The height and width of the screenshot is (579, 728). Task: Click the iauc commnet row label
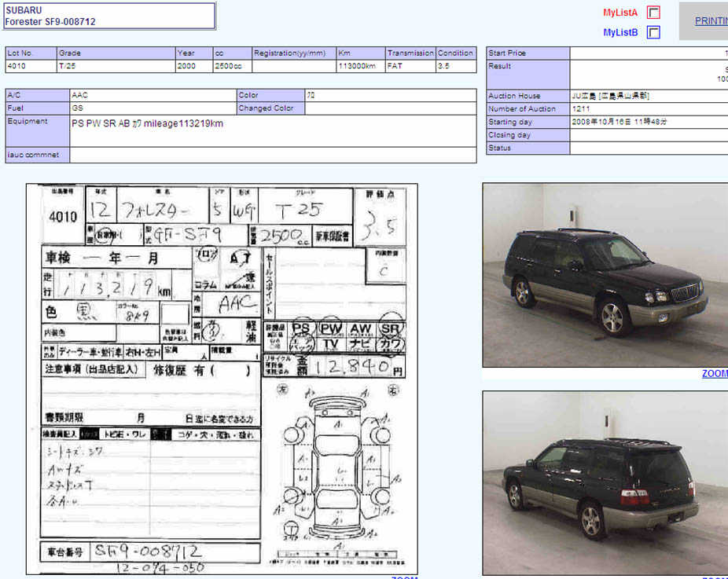37,155
